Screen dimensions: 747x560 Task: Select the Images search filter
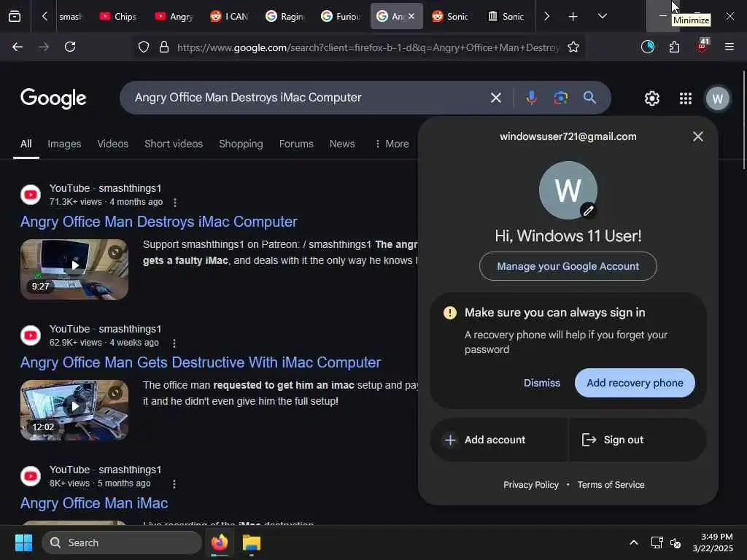pyautogui.click(x=64, y=144)
